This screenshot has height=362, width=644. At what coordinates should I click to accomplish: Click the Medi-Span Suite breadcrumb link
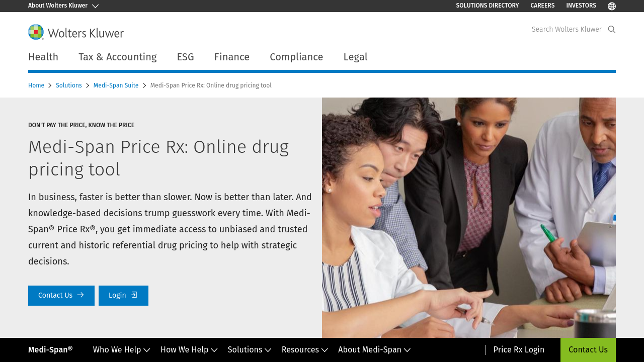tap(116, 85)
